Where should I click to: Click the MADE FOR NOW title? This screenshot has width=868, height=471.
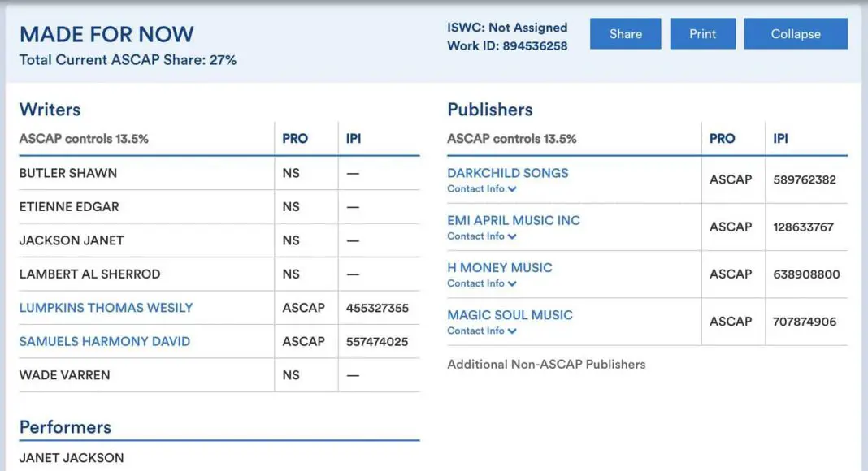[106, 34]
